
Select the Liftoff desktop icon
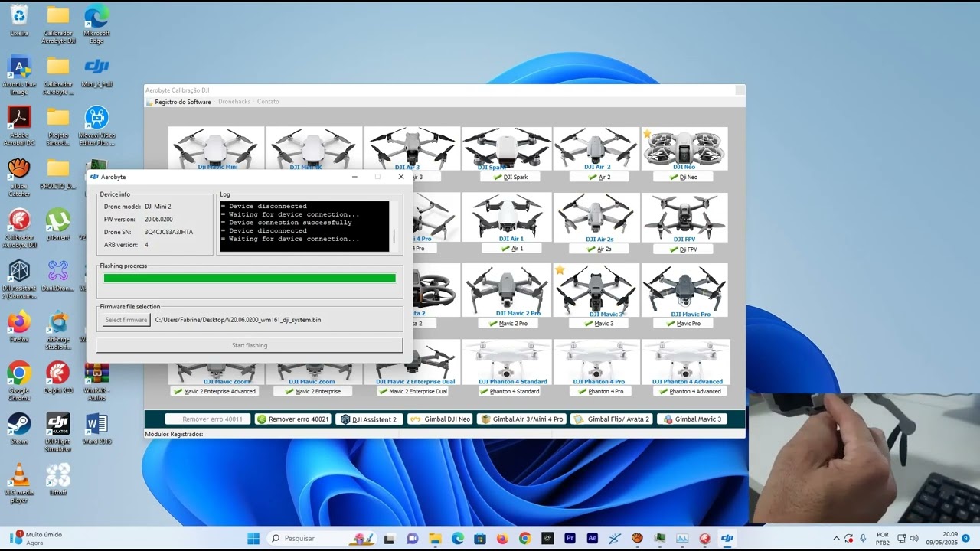[x=58, y=480]
